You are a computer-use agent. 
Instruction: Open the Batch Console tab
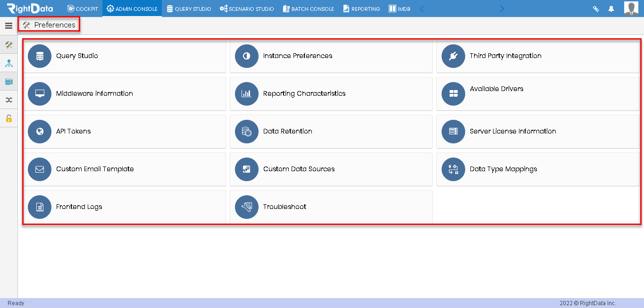(x=309, y=8)
